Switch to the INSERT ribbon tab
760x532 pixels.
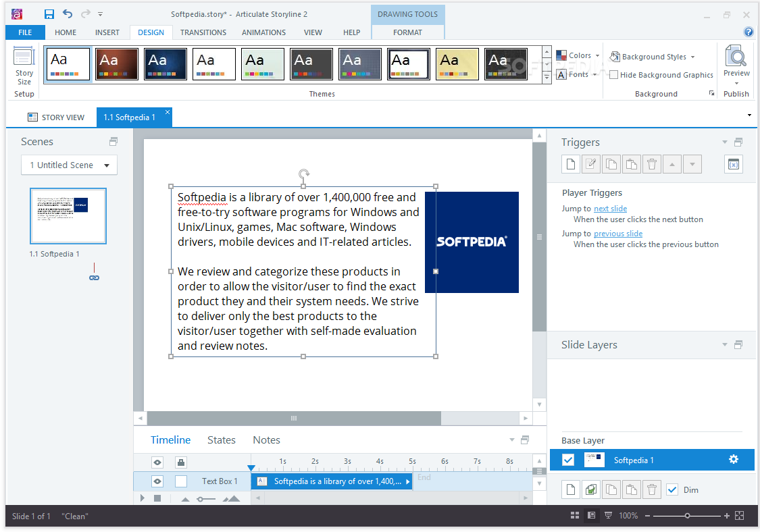click(x=107, y=32)
